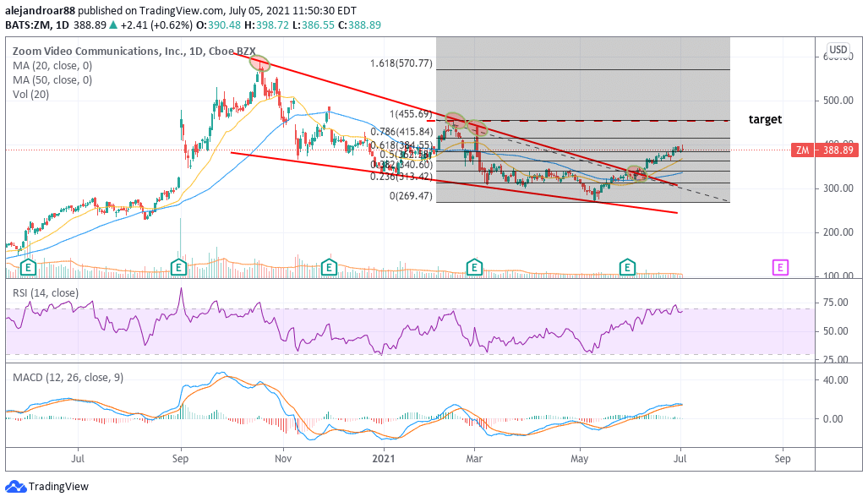
Task: Click the RSI 50.00 axis label
Action: point(835,331)
